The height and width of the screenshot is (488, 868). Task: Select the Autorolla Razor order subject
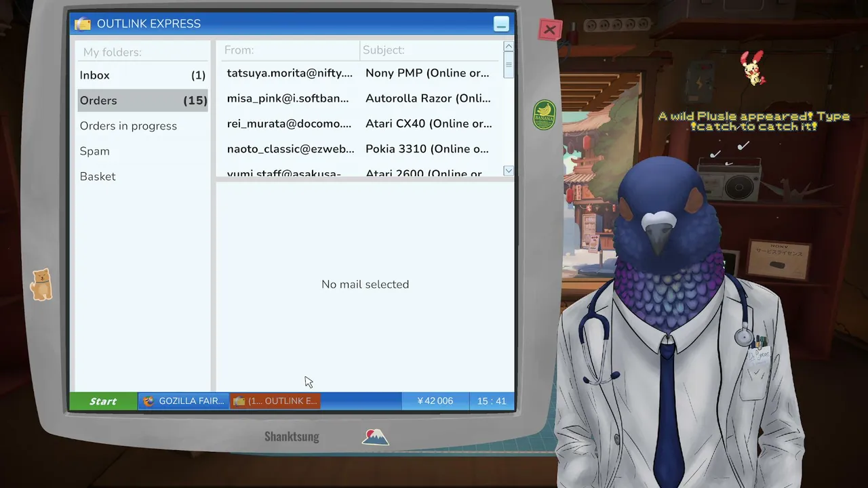click(428, 98)
